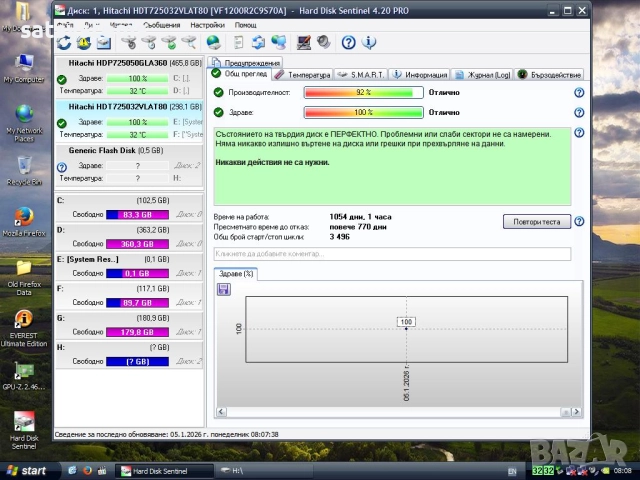
Task: Click the help icon beside the performance bar
Action: click(579, 92)
